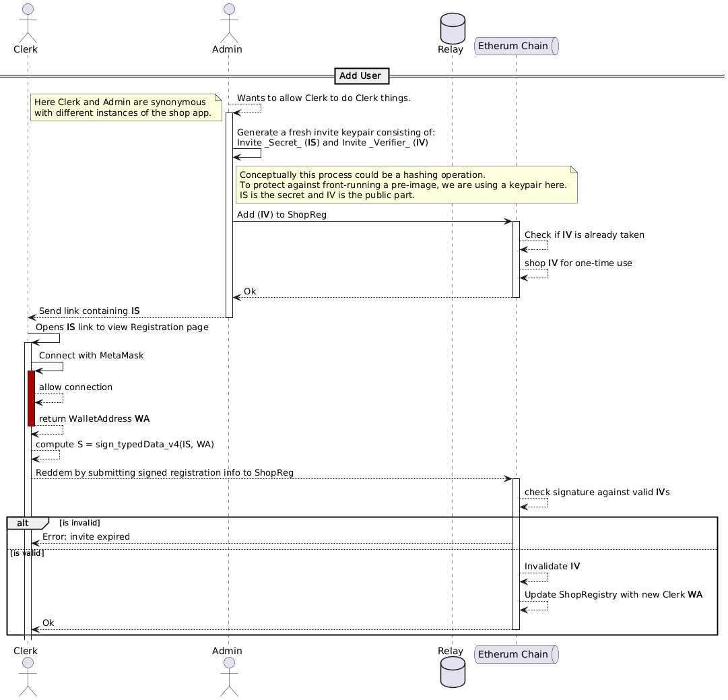
Task: Click the final Ok reply to Clerk
Action: (x=48, y=623)
